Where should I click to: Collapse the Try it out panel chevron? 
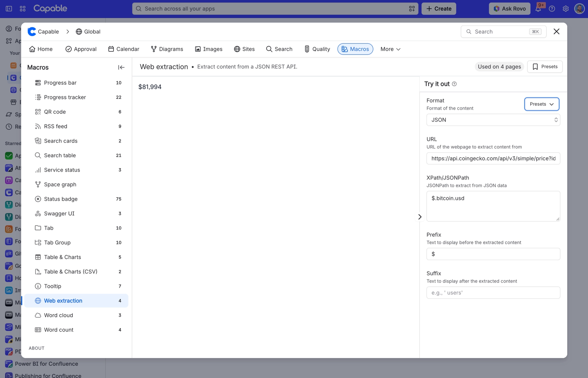(x=420, y=217)
